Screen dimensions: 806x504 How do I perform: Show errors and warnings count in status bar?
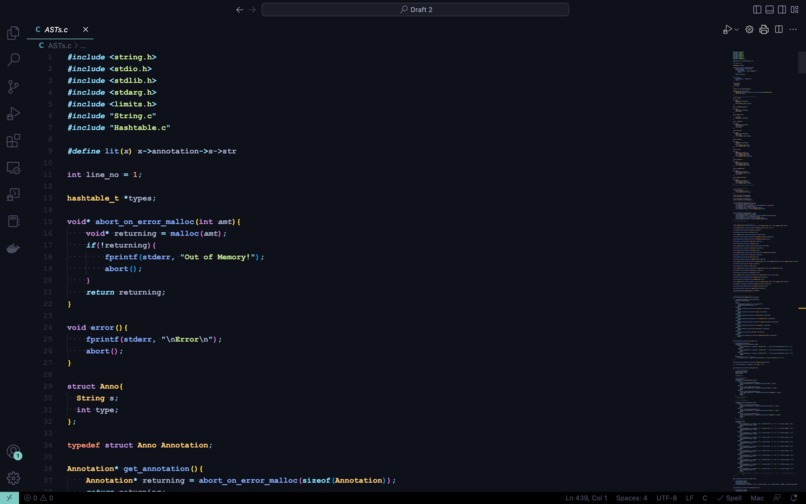39,498
